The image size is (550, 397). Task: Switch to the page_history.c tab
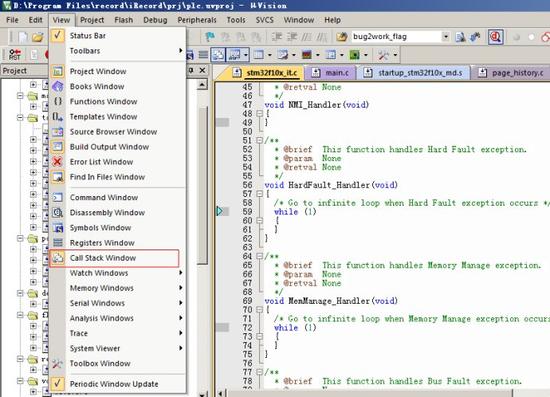(x=512, y=73)
